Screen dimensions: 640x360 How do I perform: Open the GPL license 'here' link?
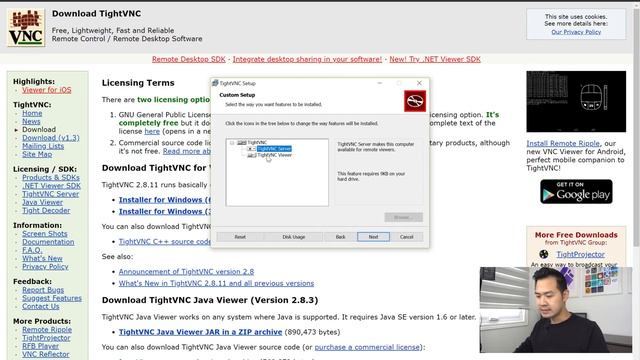(x=152, y=131)
